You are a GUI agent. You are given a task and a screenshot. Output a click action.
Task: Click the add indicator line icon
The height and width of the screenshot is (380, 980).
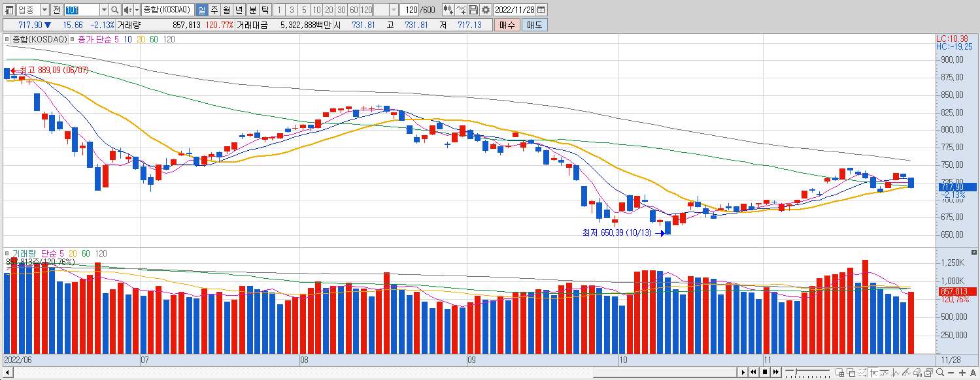(460, 10)
